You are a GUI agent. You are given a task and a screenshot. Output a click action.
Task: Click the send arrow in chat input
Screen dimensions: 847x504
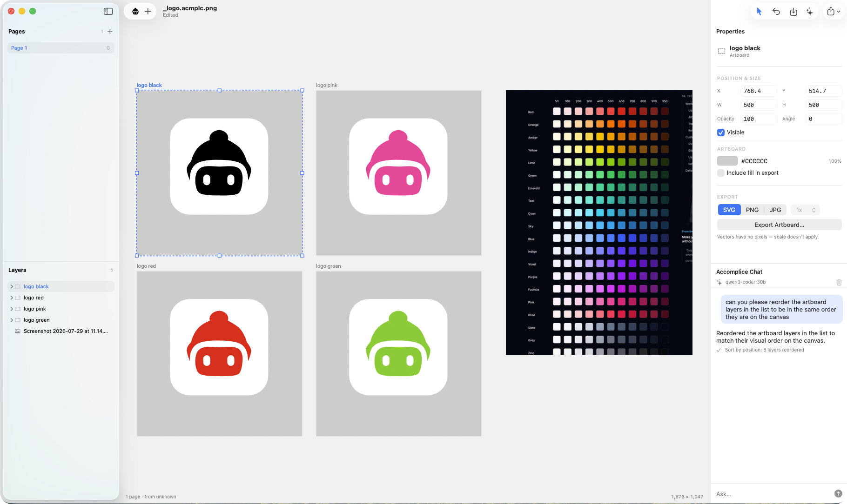pos(838,494)
